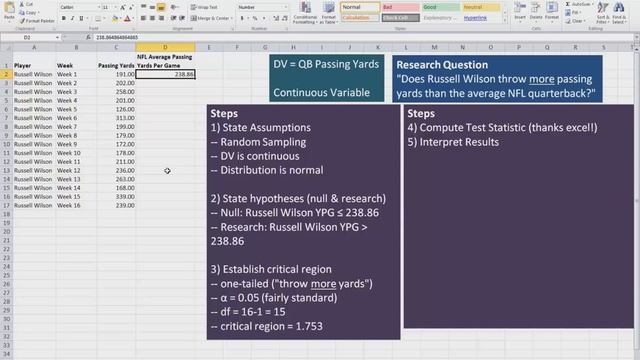Click the Increase Indent icon

(182, 18)
